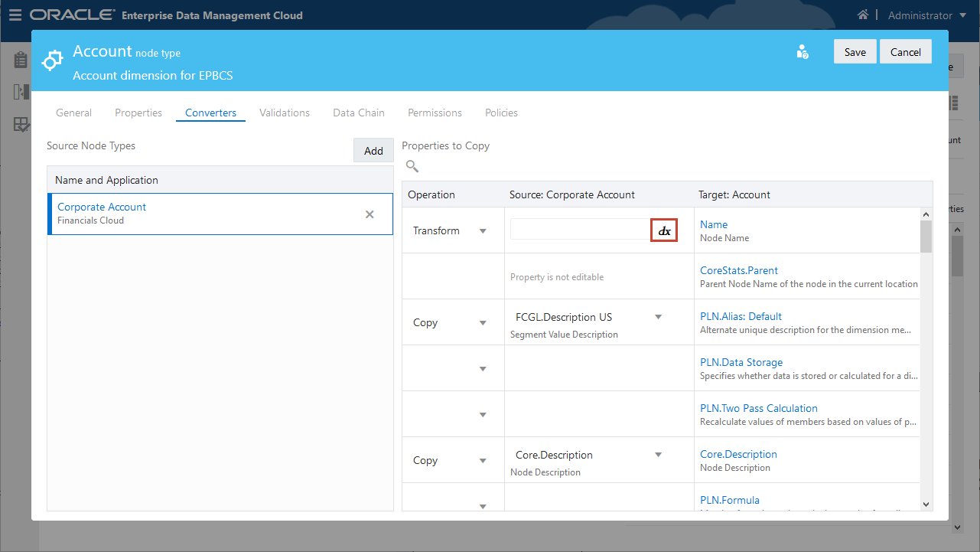The height and width of the screenshot is (552, 980).
Task: Click the home icon in the top bar
Action: click(862, 14)
